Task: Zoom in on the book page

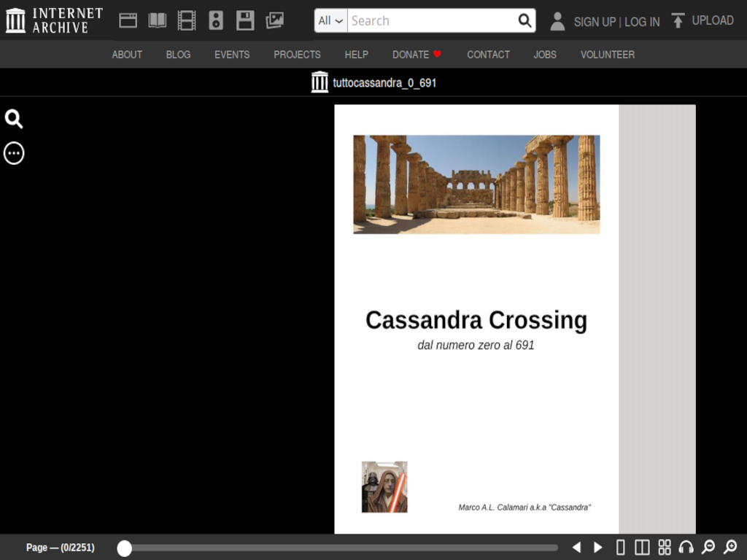Action: [730, 547]
